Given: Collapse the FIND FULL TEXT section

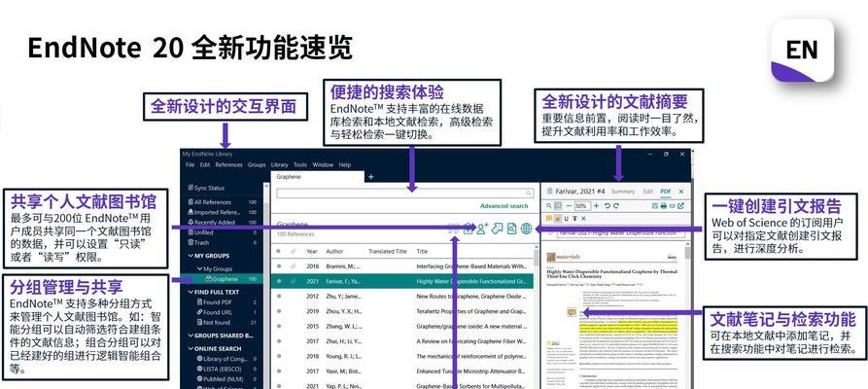Looking at the screenshot, I should click(x=191, y=292).
